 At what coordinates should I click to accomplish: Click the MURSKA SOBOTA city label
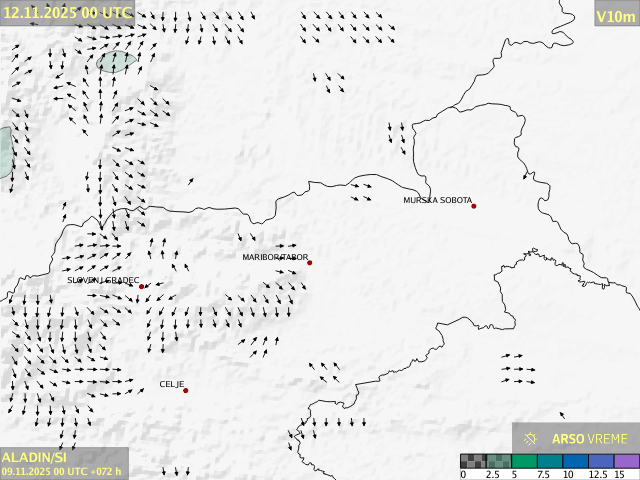click(x=437, y=201)
